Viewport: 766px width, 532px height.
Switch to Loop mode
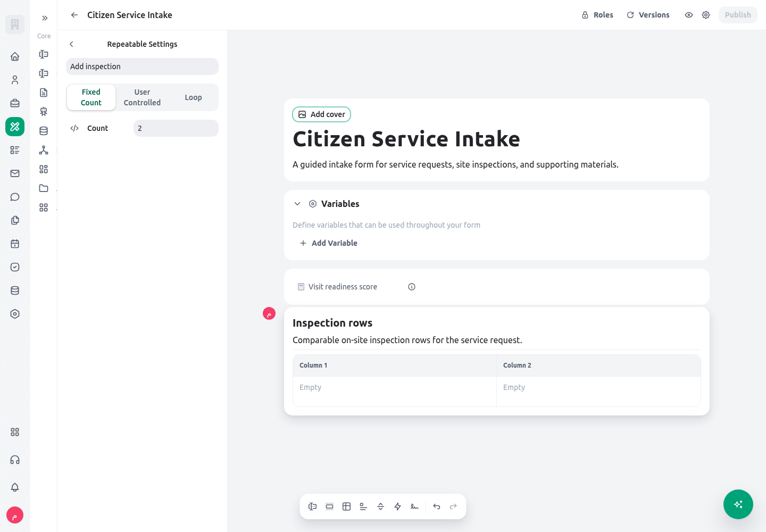click(x=193, y=97)
